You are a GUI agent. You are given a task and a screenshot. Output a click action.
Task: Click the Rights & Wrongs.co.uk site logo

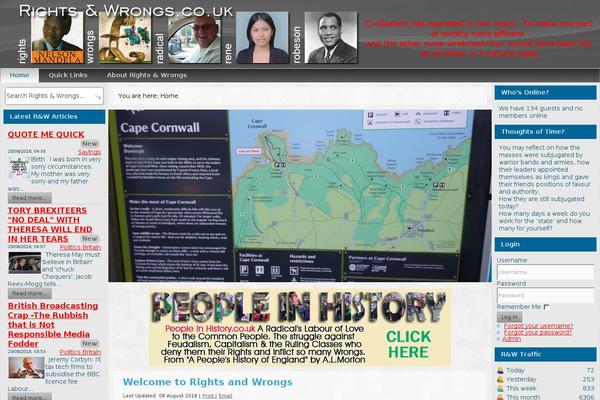click(126, 10)
